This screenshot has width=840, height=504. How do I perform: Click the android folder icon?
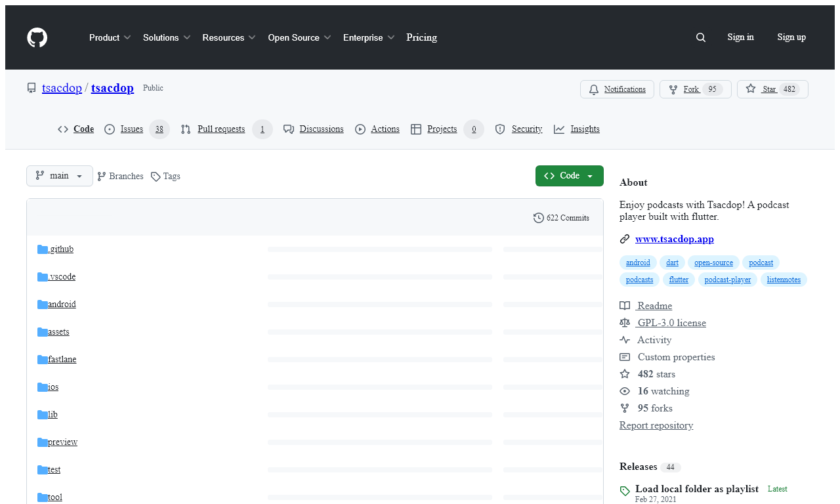click(x=43, y=304)
